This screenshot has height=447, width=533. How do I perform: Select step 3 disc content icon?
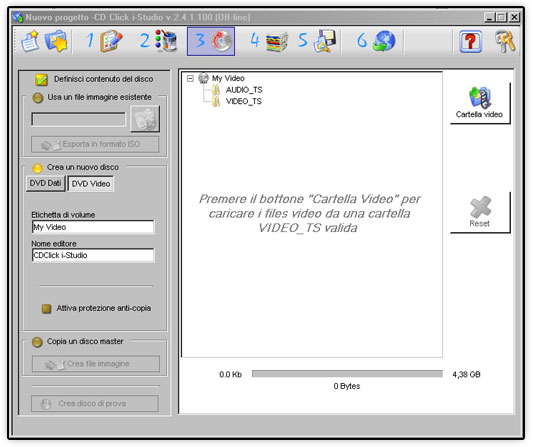[x=211, y=41]
